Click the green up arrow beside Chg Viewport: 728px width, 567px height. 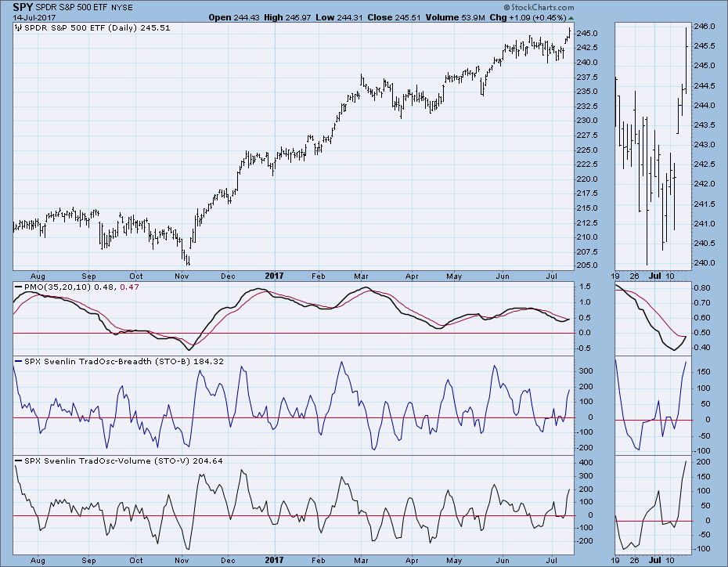(570, 17)
